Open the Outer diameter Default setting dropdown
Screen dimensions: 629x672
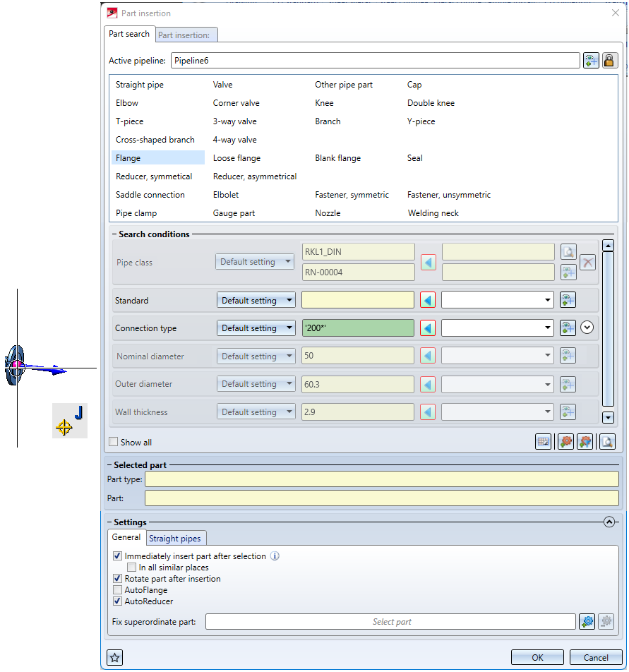click(256, 385)
